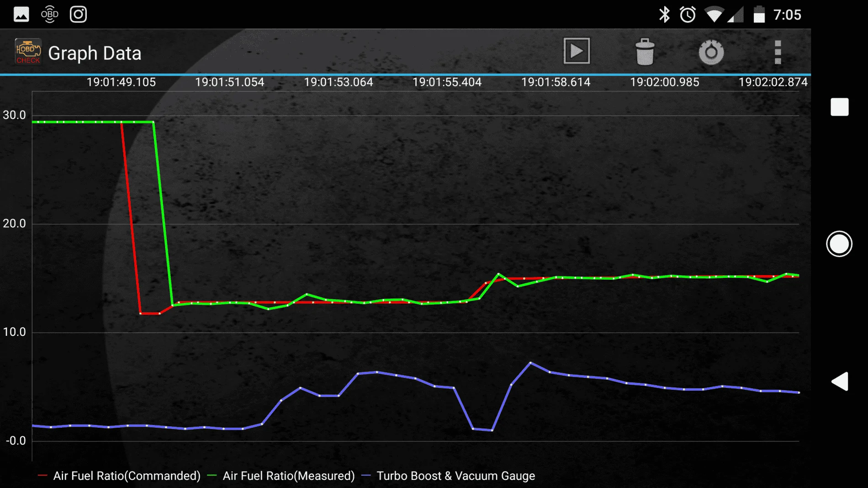This screenshot has width=868, height=488.
Task: Tap the Wi-Fi status icon
Action: pos(714,15)
